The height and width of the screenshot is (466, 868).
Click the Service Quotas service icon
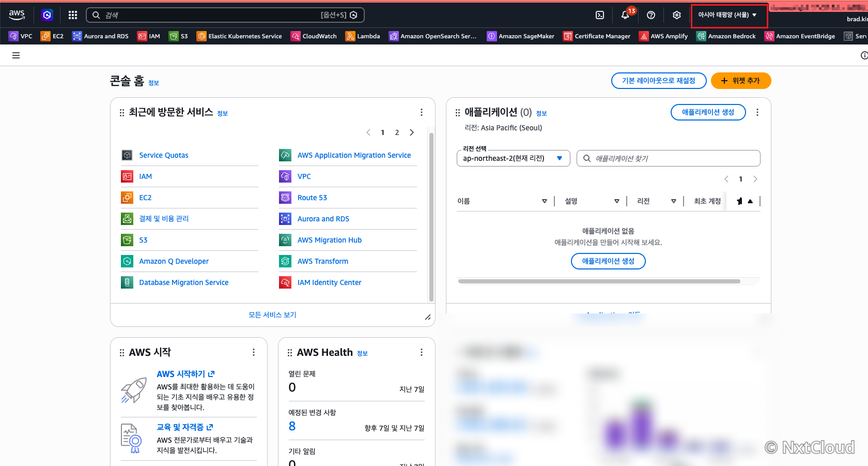point(127,155)
